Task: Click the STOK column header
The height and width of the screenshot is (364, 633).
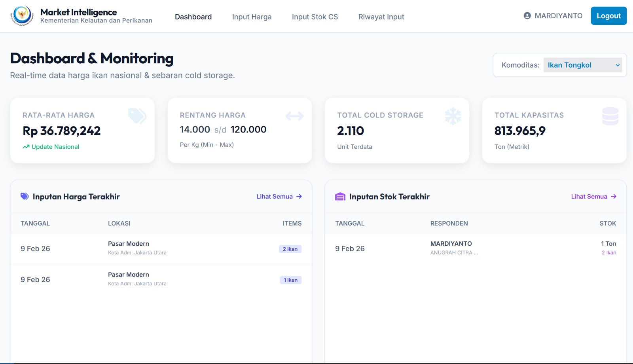Action: coord(608,224)
